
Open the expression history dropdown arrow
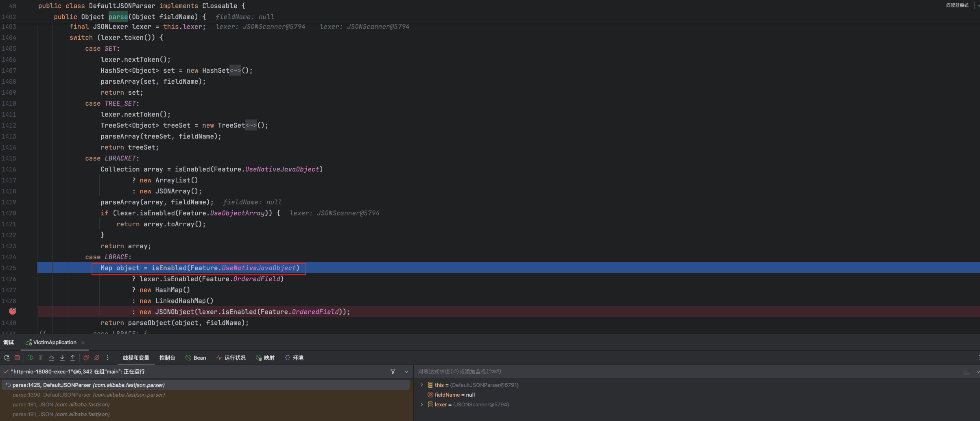[977, 371]
